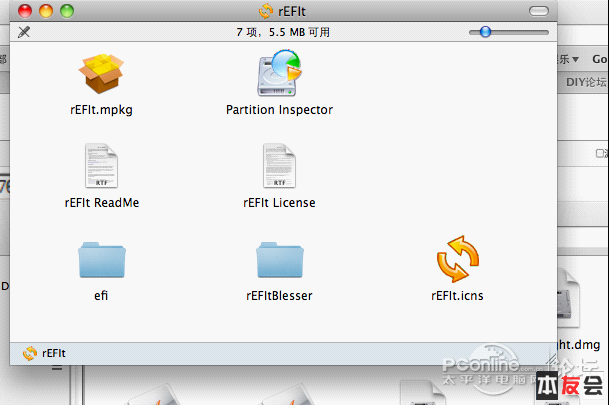
Task: Launch the Partition Inspector disk icon
Action: coord(279,73)
